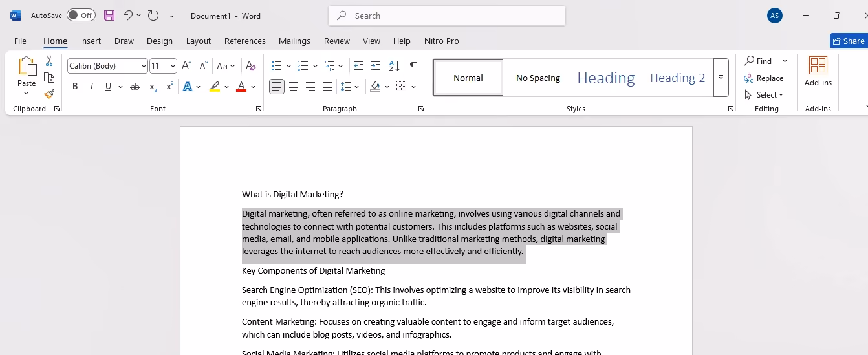Switch to the Layout tab

pyautogui.click(x=199, y=41)
